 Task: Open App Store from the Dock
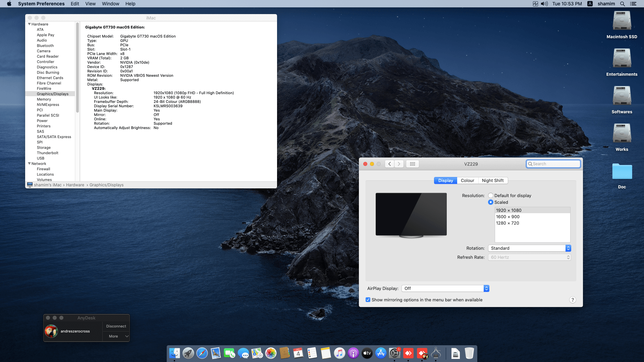point(381,353)
